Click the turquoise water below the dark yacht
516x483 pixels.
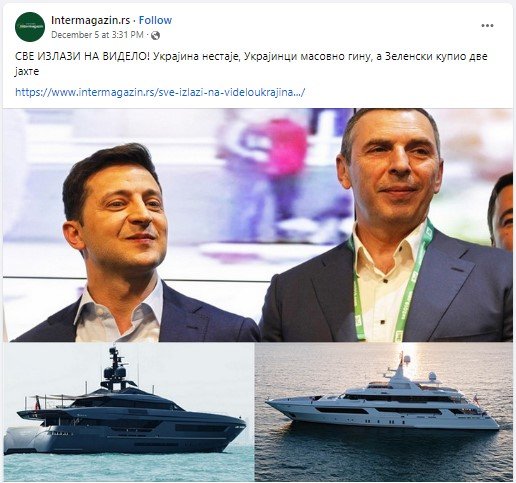tap(129, 465)
